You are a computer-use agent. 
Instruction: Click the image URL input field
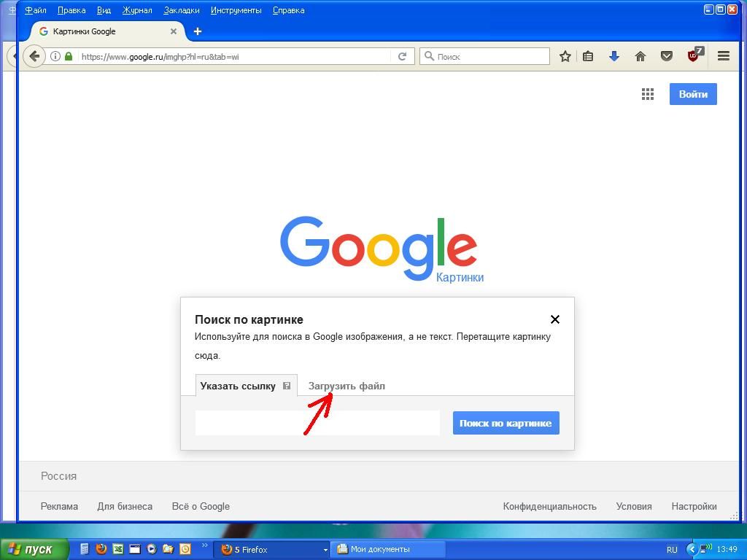coord(317,423)
